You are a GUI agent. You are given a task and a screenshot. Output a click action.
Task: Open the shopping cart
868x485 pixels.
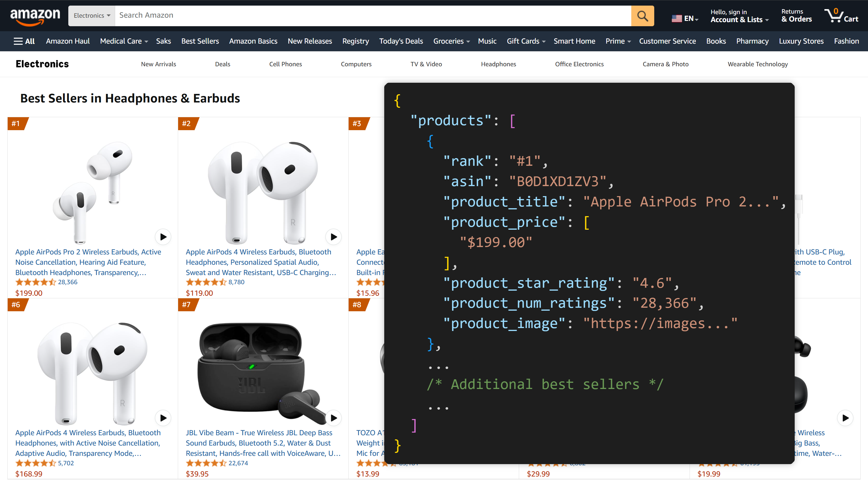click(x=842, y=16)
